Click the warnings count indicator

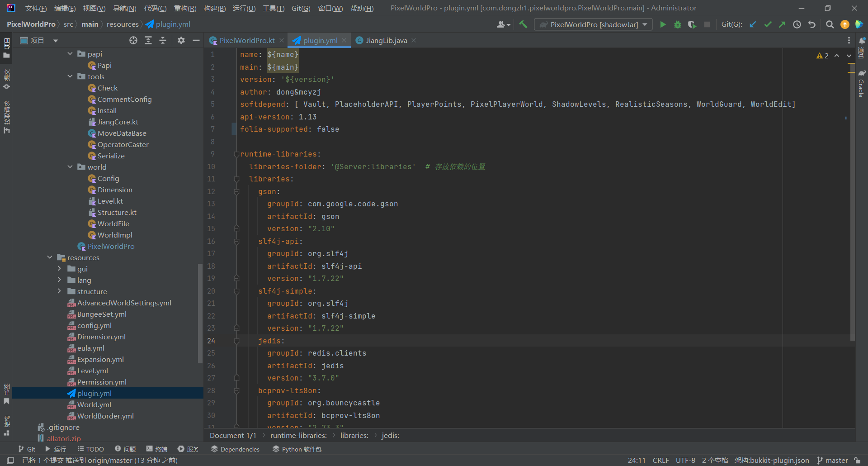822,56
